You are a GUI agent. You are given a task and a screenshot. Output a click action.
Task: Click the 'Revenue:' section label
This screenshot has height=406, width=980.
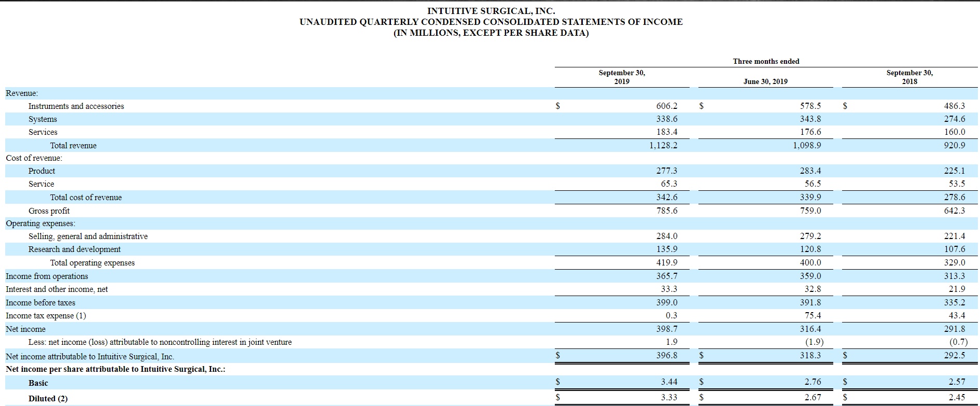pos(22,93)
